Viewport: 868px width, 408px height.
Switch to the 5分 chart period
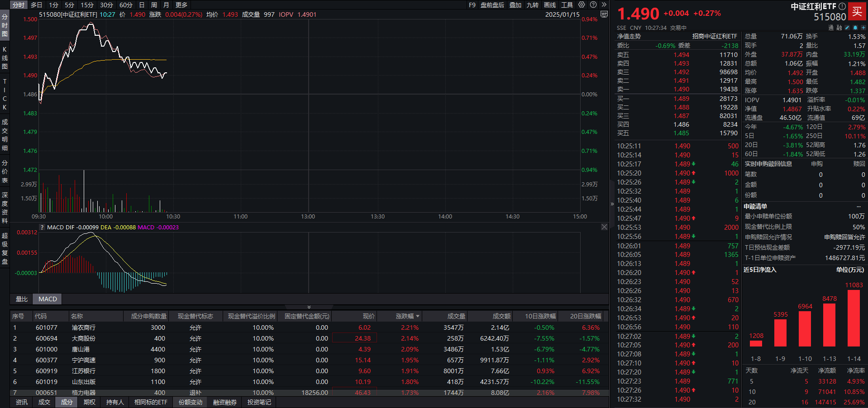69,5
